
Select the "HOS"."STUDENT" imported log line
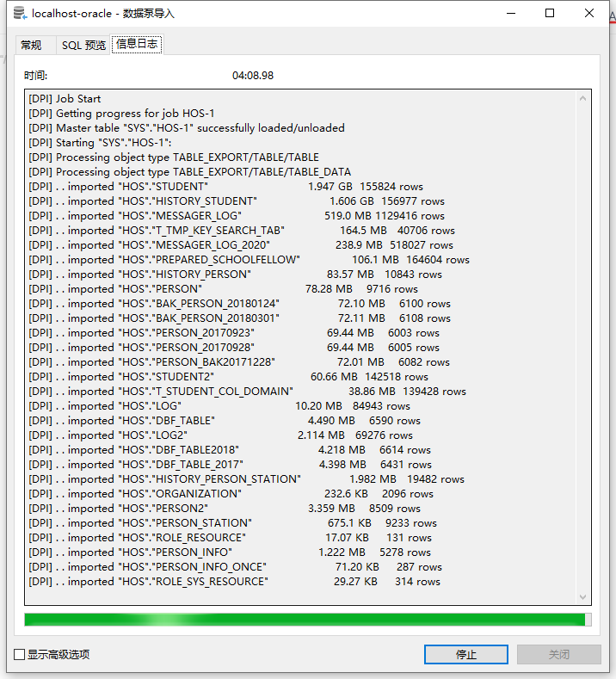coord(225,187)
